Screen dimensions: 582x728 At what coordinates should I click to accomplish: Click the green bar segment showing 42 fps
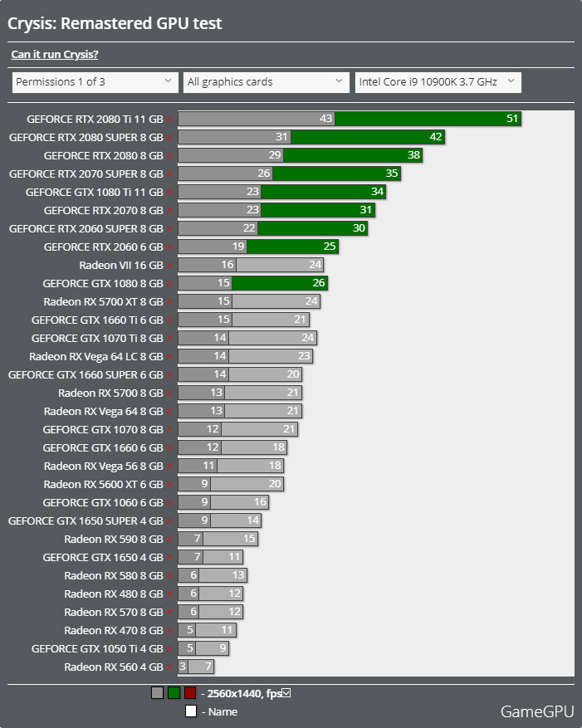tap(368, 137)
